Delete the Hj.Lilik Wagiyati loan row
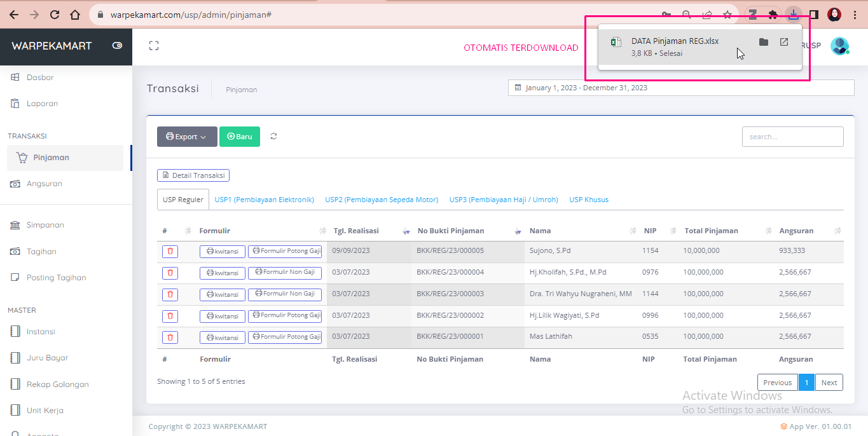Screen dimensions: 868x436 point(170,316)
